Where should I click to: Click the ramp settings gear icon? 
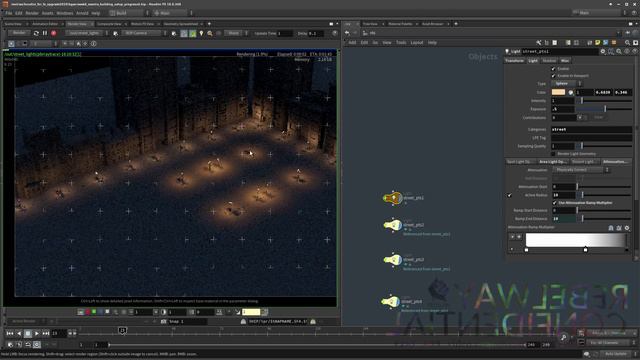coord(627,228)
